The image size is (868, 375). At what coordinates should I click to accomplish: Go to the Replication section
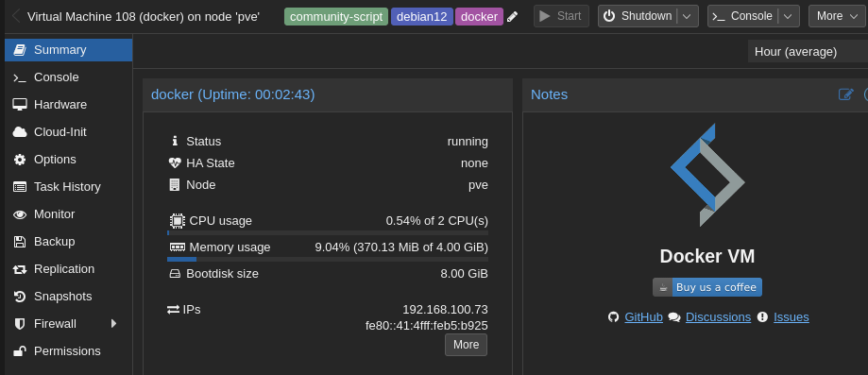[x=69, y=269]
